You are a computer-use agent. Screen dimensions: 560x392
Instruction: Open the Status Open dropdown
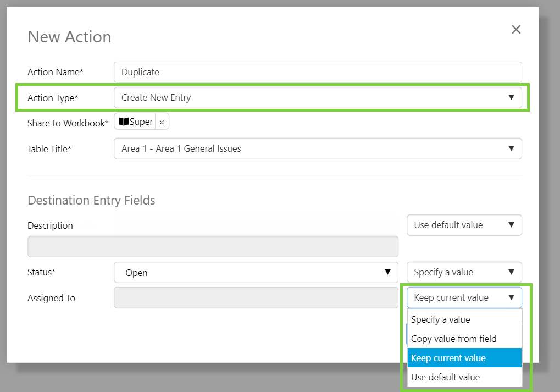coord(256,272)
